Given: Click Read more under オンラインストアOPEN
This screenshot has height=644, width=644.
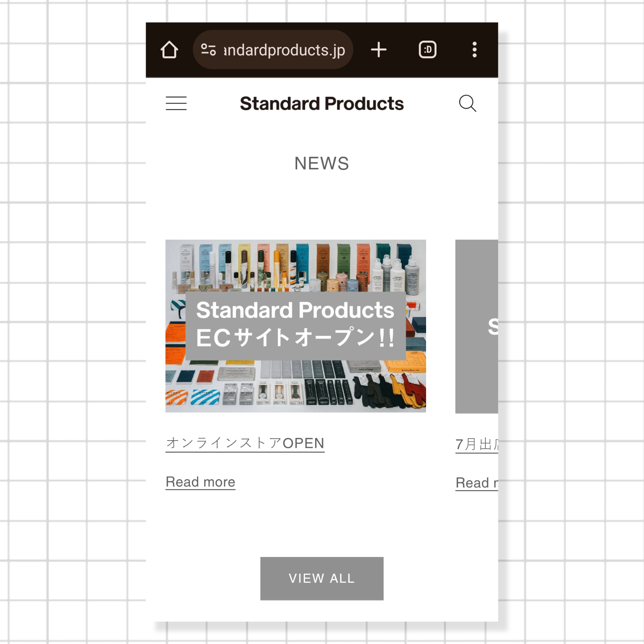Looking at the screenshot, I should 200,482.
